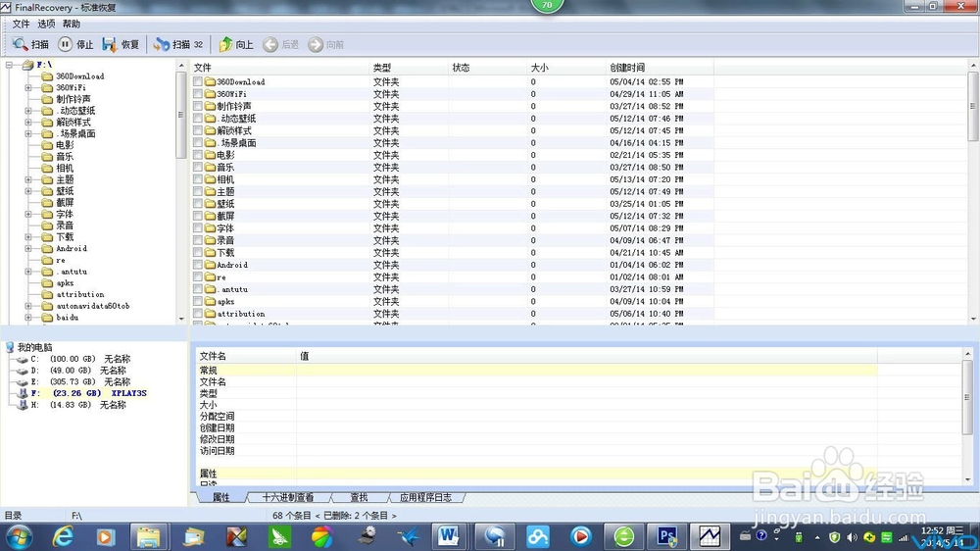Click the 下载 folder row in the list

coord(453,253)
